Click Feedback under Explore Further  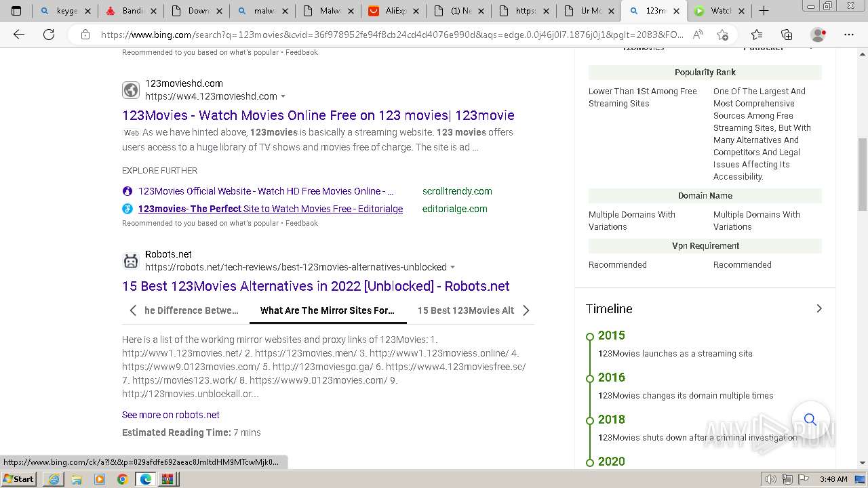[302, 223]
